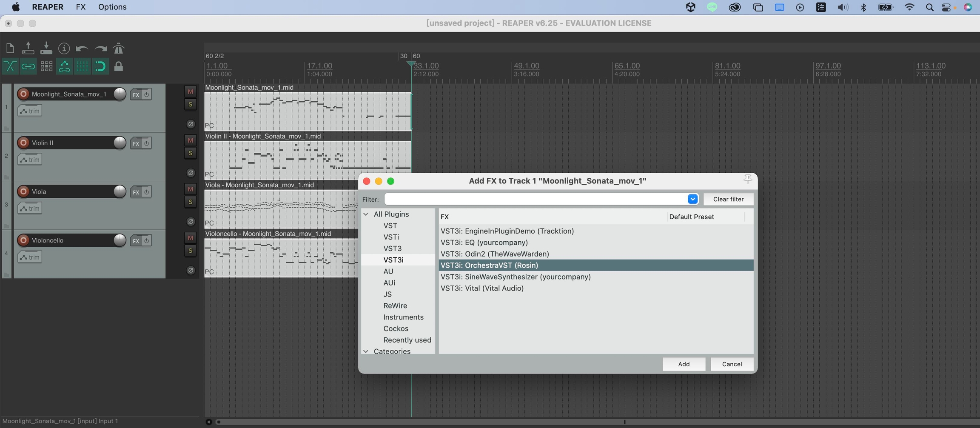The width and height of the screenshot is (980, 428).
Task: Click the Add button
Action: pos(684,364)
